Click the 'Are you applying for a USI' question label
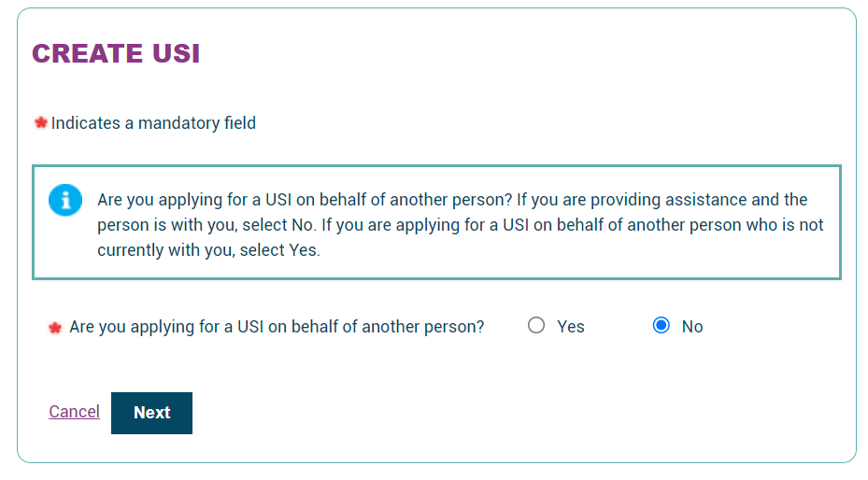The width and height of the screenshot is (868, 480). pyautogui.click(x=277, y=327)
